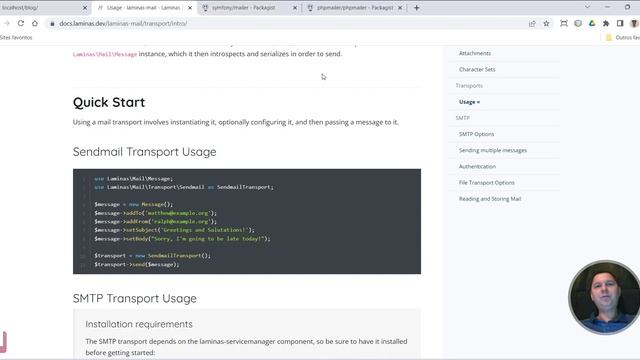Image resolution: width=640 pixels, height=360 pixels.
Task: Open the screenshot capture extension icon
Action: (x=564, y=24)
